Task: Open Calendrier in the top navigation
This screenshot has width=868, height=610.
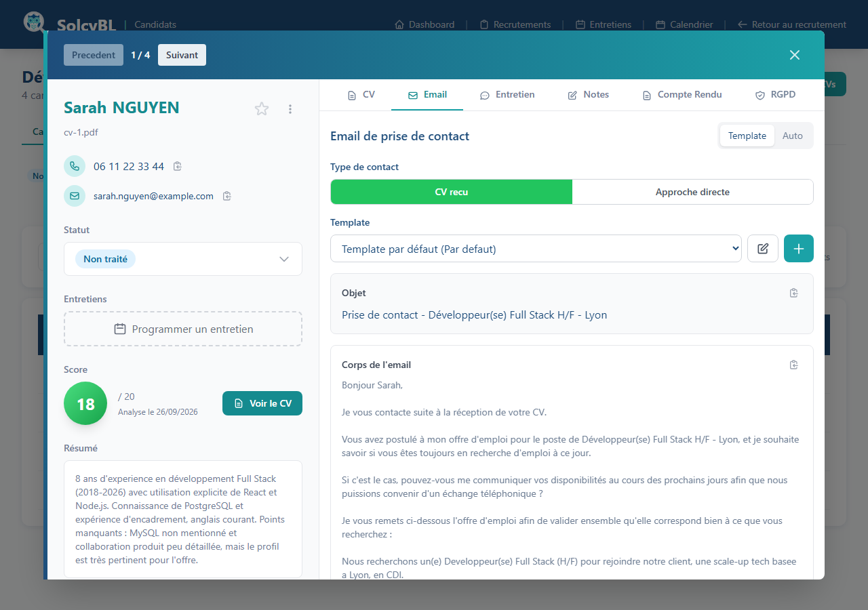Action: pyautogui.click(x=684, y=24)
